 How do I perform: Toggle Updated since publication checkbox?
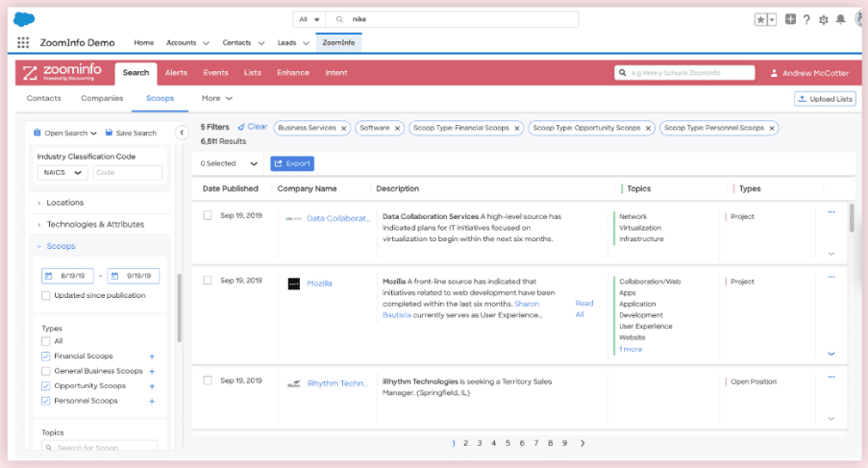46,296
